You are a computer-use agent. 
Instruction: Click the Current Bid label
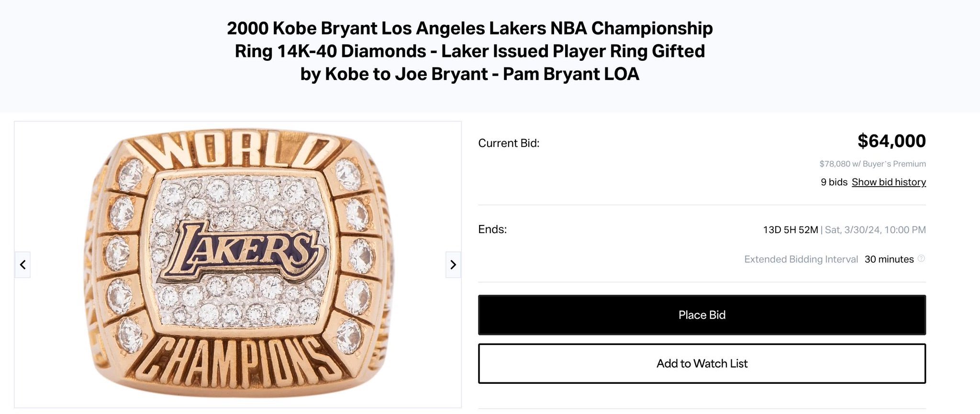pos(509,143)
